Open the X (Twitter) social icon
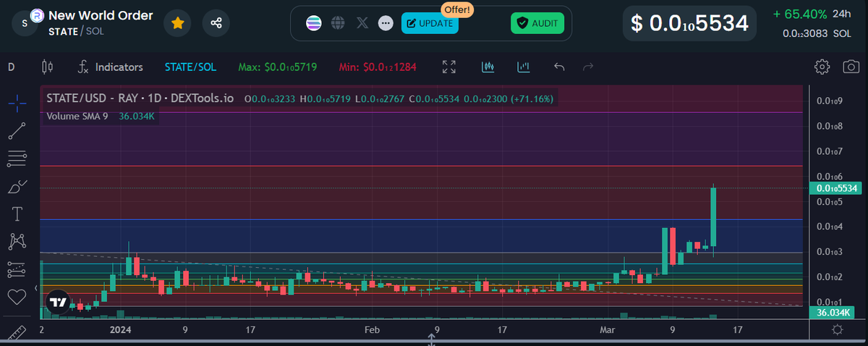The height and width of the screenshot is (346, 868). (362, 23)
